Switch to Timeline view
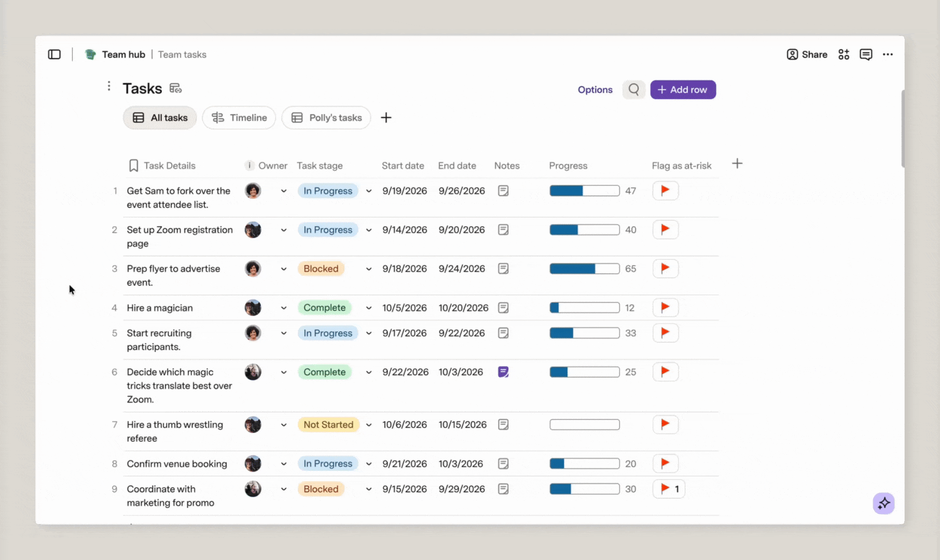Viewport: 940px width, 560px height. pos(239,118)
